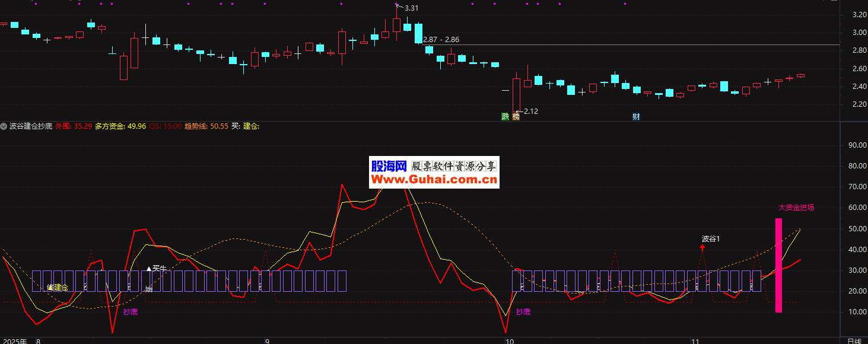Click the 买牛 triangle signal marker

(150, 269)
